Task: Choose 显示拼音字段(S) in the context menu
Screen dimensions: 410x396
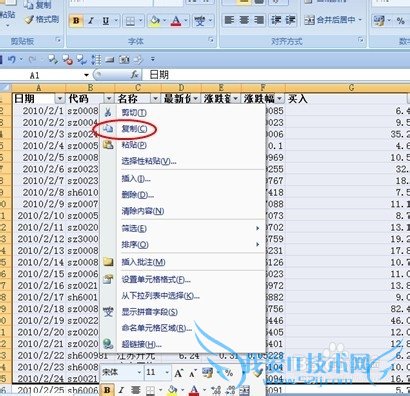Action: [183, 312]
